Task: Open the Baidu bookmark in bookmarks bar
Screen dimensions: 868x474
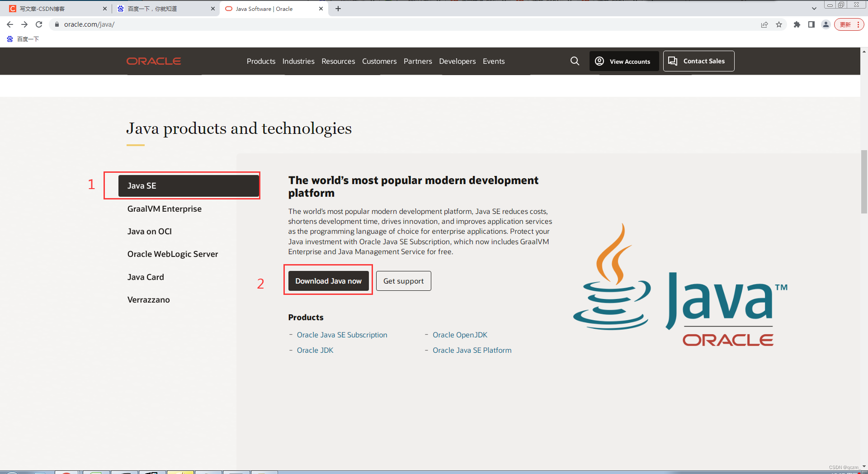Action: coord(23,39)
